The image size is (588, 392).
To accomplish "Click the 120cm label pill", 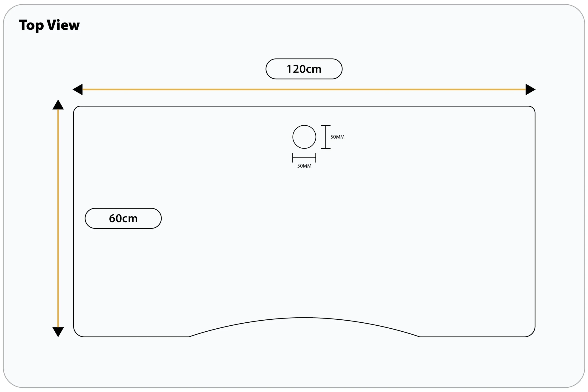I will pyautogui.click(x=304, y=69).
